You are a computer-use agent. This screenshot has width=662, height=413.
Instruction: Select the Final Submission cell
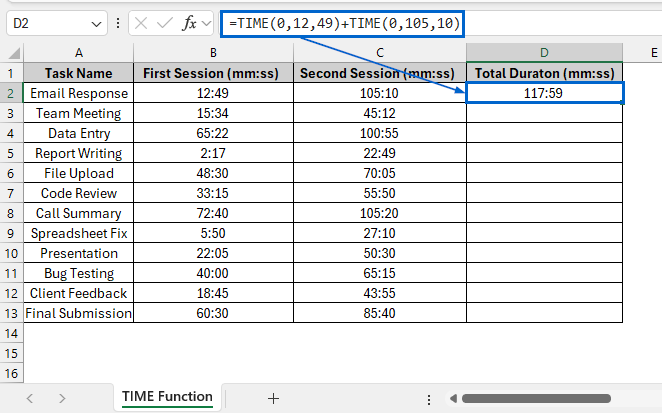point(79,313)
